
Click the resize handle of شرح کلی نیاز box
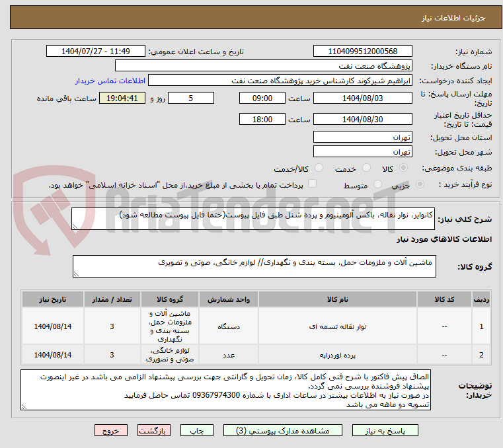[75, 227]
